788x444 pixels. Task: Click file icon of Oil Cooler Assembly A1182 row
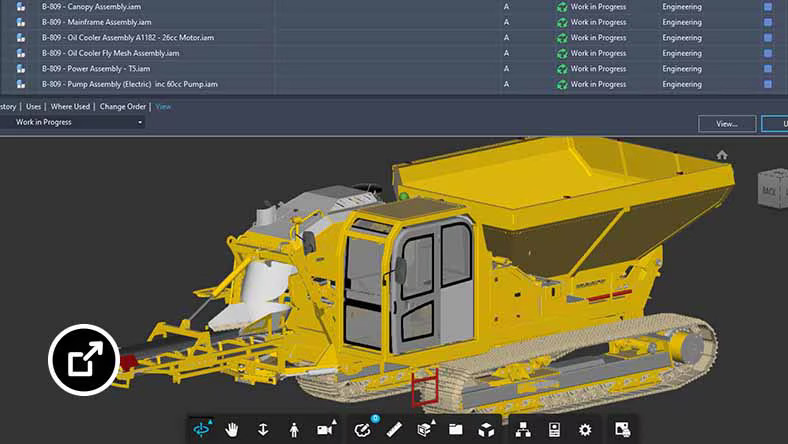pos(21,38)
